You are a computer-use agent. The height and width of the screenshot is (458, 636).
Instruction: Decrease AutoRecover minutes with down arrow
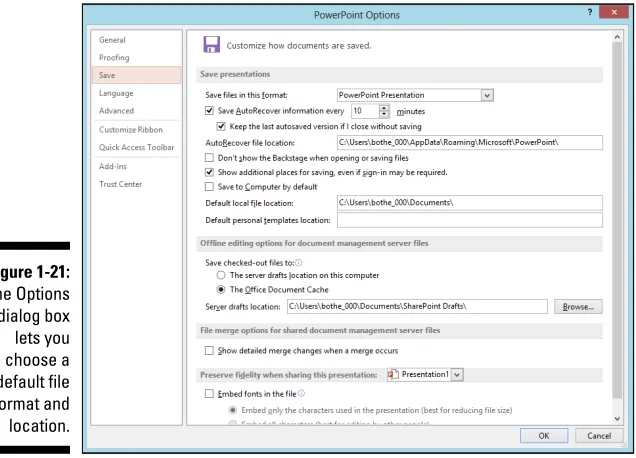pyautogui.click(x=384, y=114)
